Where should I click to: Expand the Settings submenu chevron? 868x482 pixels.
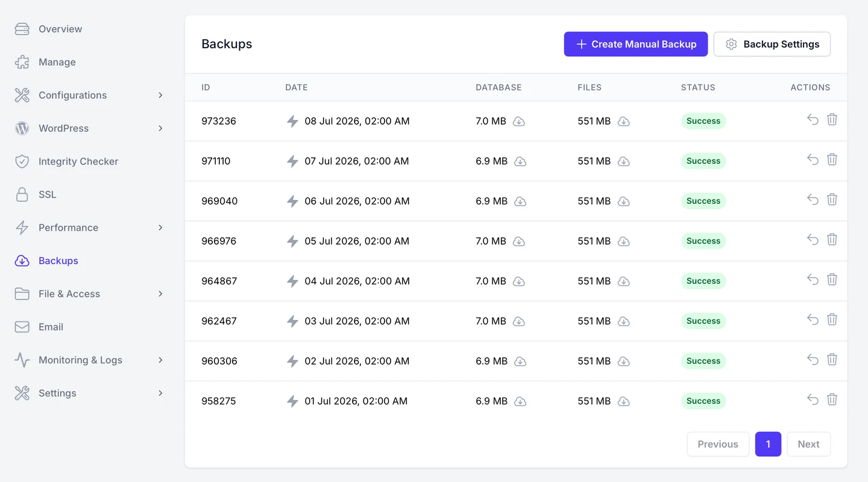click(x=160, y=393)
